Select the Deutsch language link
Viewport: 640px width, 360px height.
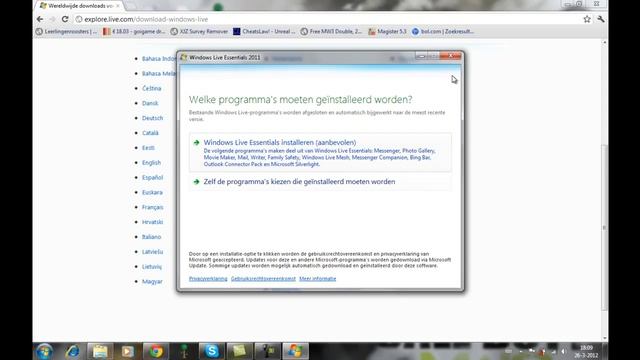pos(152,118)
